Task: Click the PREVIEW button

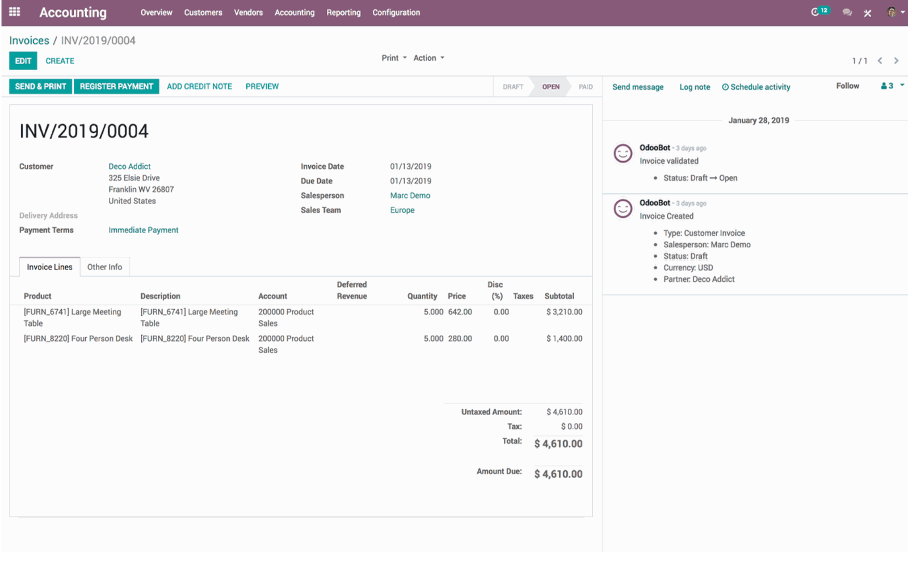Action: click(x=262, y=86)
